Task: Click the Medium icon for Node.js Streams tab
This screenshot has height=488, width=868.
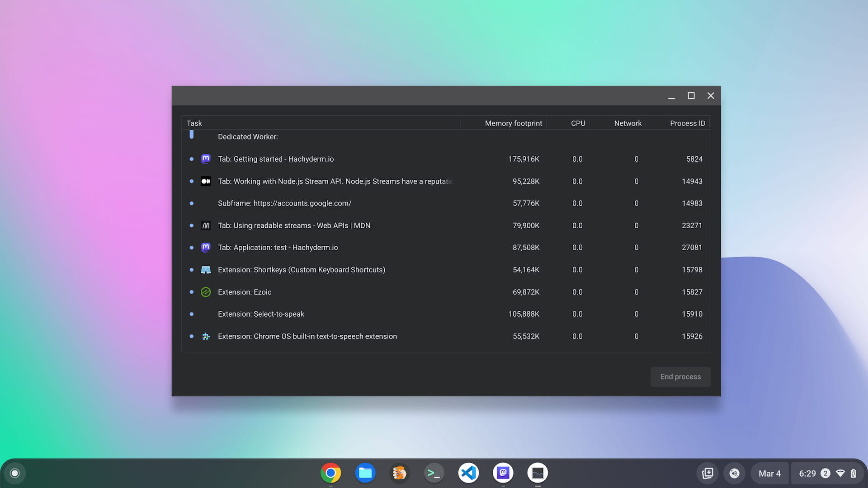Action: (206, 181)
